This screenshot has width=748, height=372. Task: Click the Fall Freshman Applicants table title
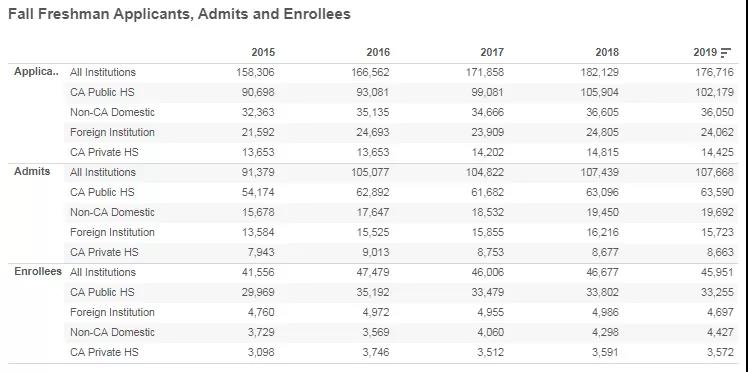click(179, 14)
